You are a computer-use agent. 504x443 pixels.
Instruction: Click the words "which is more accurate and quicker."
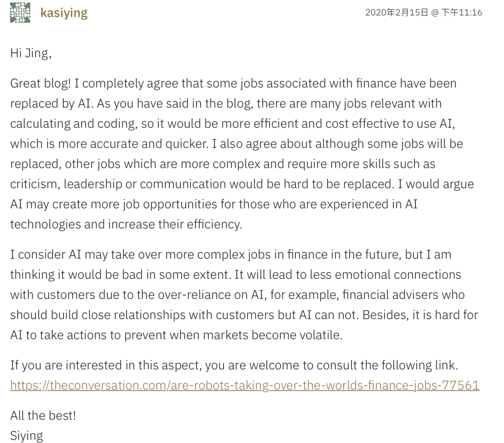108,144
